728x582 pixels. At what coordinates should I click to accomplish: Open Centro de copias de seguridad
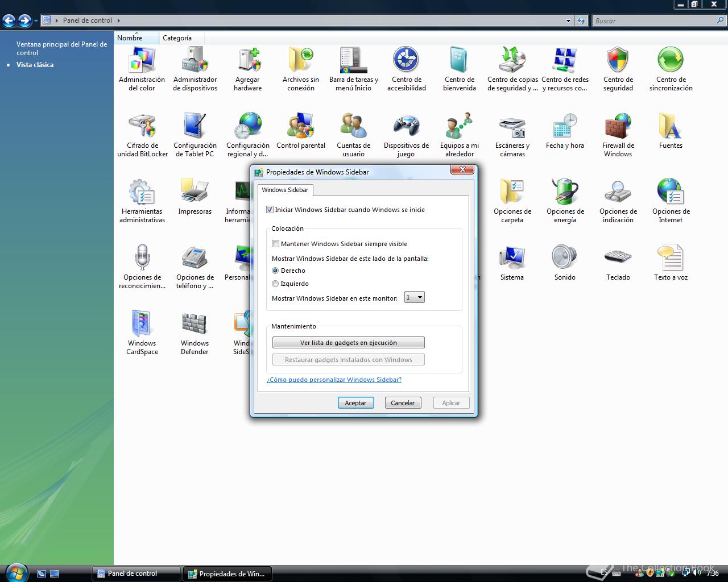512,69
